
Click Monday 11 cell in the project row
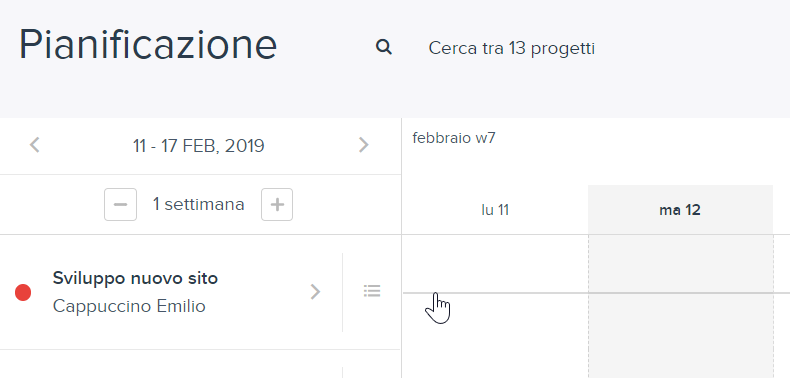click(x=495, y=292)
